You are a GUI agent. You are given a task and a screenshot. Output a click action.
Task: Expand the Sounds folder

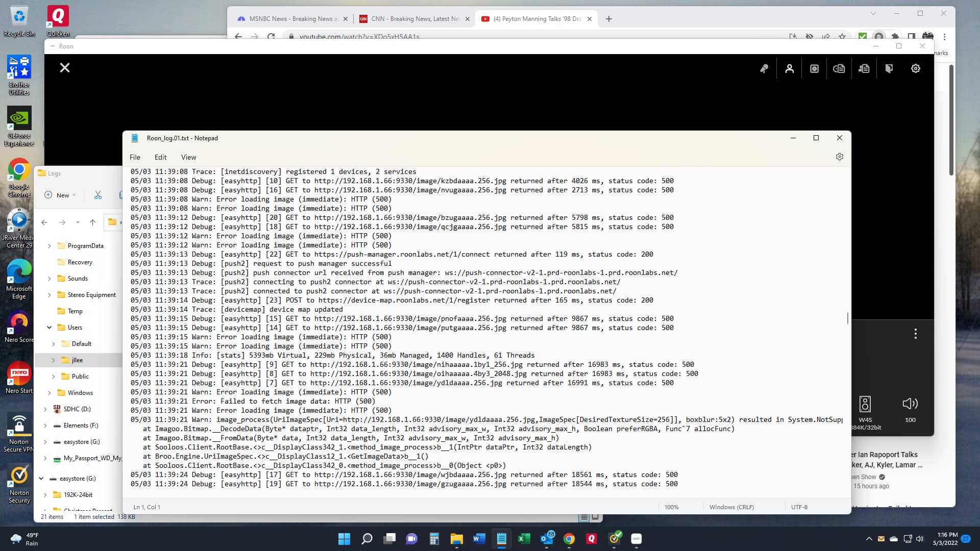(x=49, y=279)
